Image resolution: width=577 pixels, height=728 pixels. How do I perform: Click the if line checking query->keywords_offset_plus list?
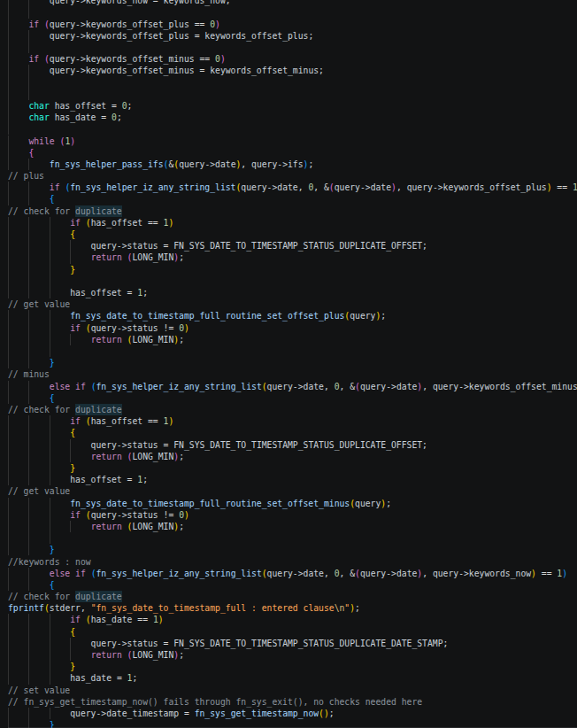point(313,188)
